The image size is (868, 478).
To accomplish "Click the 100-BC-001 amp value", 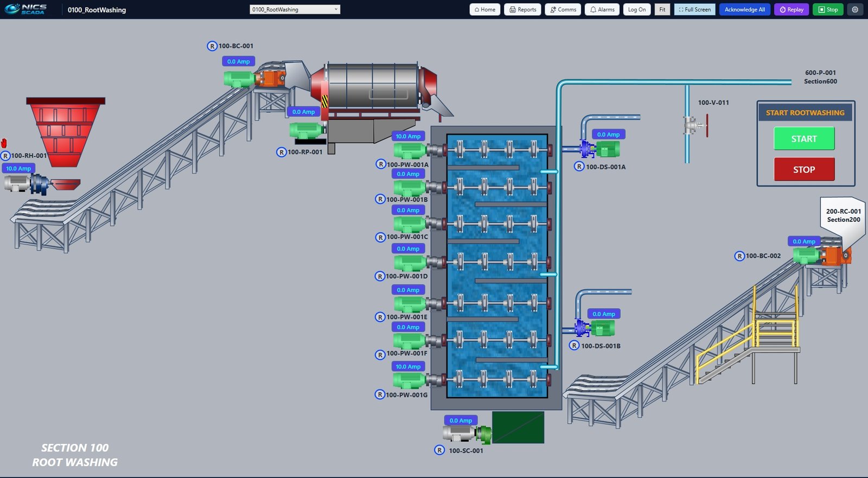I will (x=238, y=61).
